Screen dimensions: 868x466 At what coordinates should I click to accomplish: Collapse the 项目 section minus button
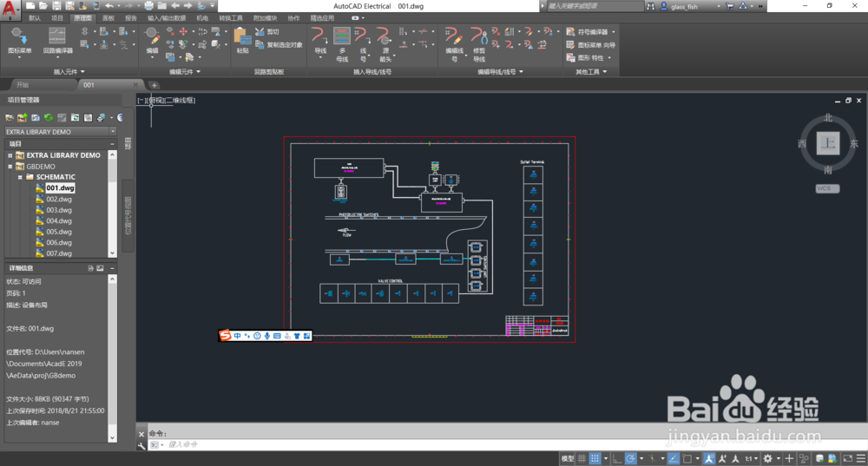112,144
